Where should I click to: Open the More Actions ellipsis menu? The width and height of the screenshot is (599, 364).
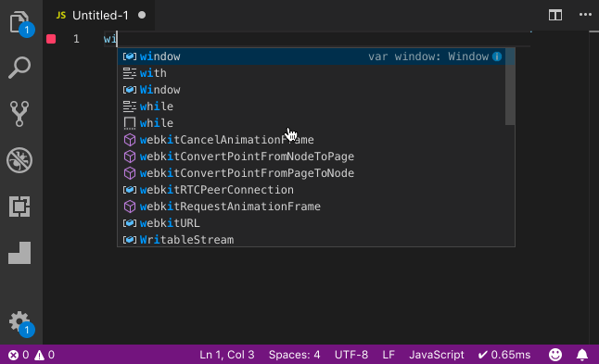click(585, 15)
